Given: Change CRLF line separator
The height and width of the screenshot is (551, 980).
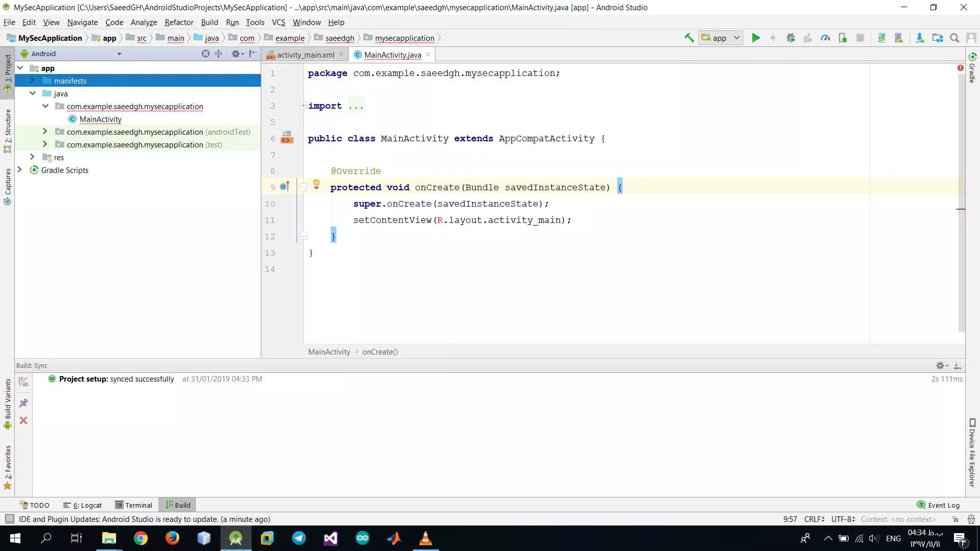Looking at the screenshot, I should 814,519.
